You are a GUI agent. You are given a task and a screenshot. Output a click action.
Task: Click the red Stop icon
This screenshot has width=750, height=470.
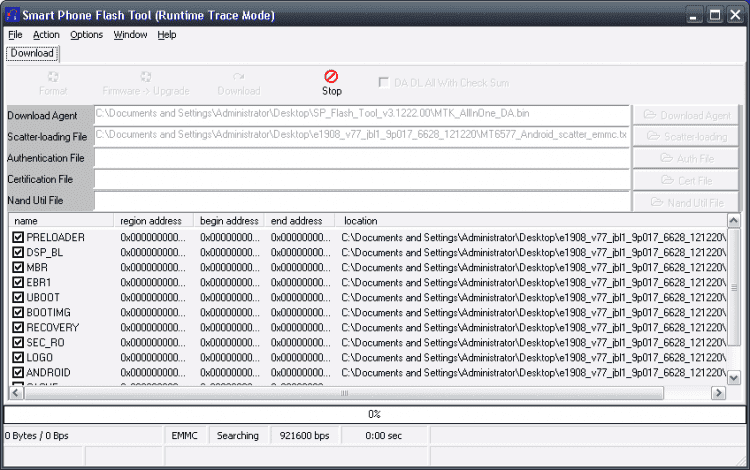pos(331,77)
